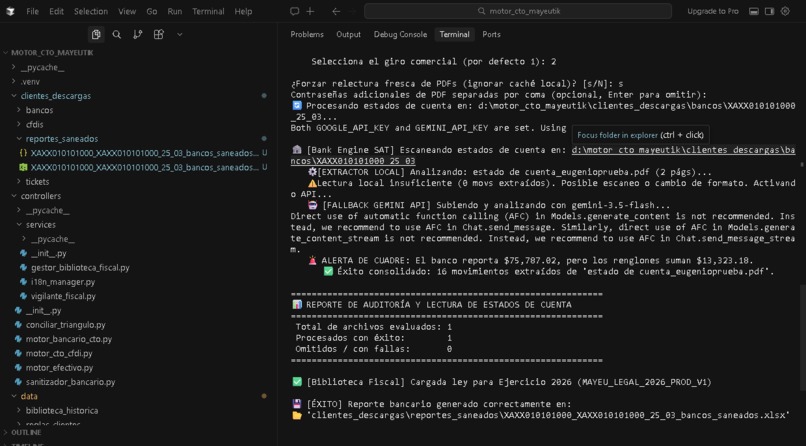The height and width of the screenshot is (446, 806).
Task: Expand the .venv folder
Action: tap(30, 81)
